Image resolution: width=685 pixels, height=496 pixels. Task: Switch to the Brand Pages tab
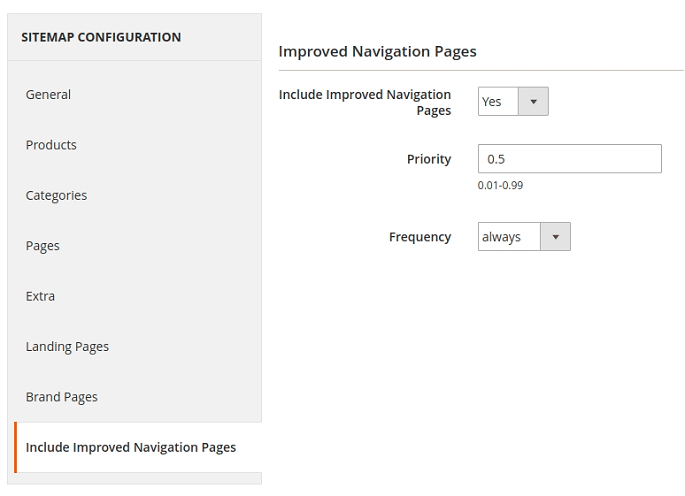pos(62,397)
